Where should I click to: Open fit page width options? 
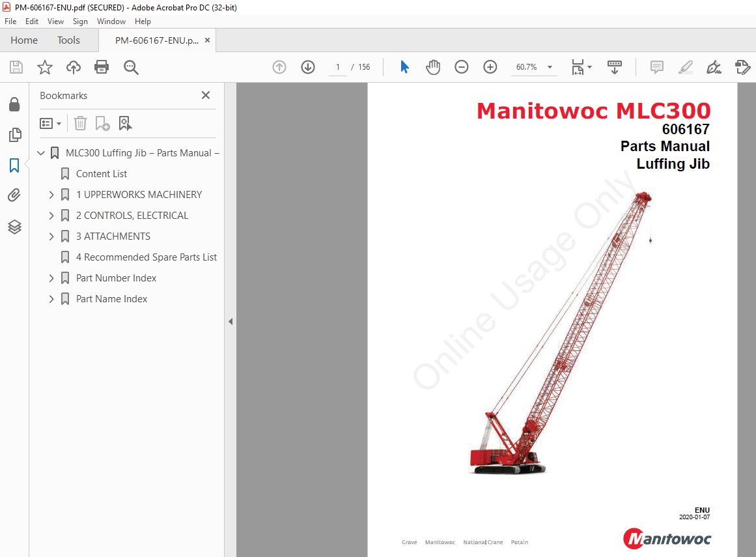(x=581, y=67)
